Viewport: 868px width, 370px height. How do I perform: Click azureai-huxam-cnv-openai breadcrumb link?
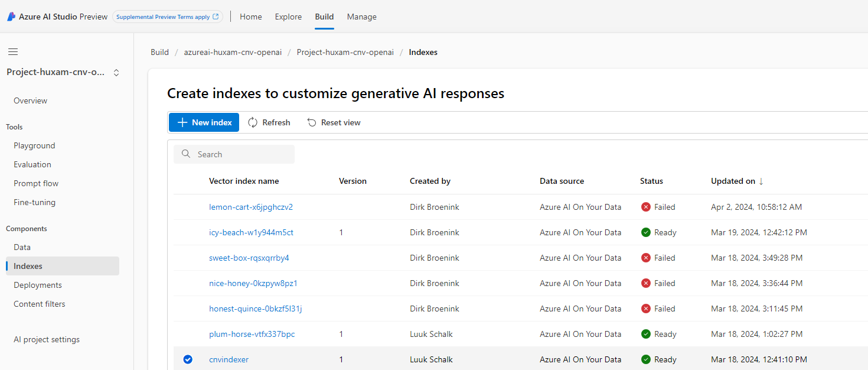233,52
